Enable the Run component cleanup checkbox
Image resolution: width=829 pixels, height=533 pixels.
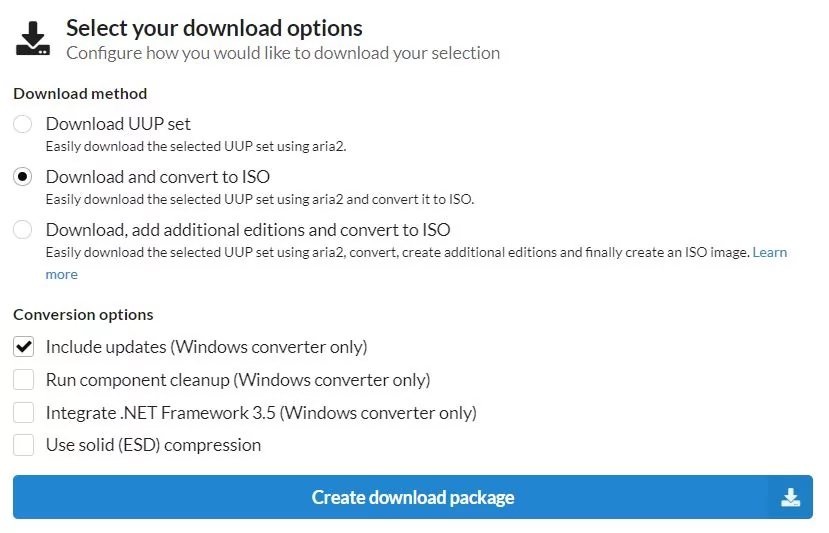(24, 380)
